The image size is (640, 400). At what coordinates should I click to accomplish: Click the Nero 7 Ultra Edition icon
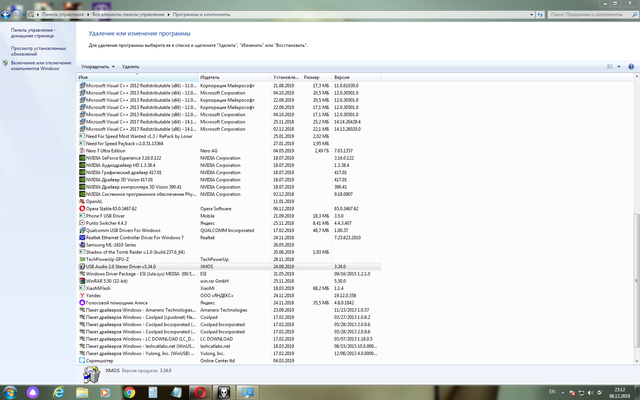pos(82,151)
